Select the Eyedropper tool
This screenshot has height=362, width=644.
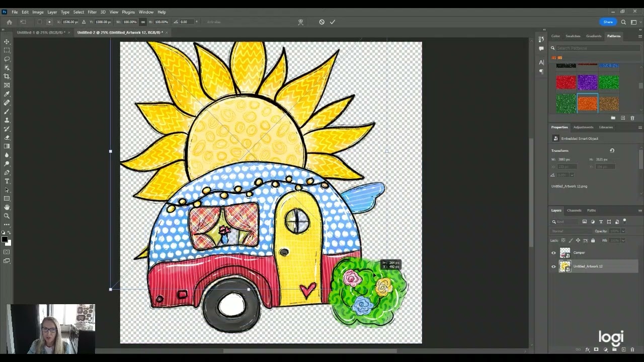point(7,94)
